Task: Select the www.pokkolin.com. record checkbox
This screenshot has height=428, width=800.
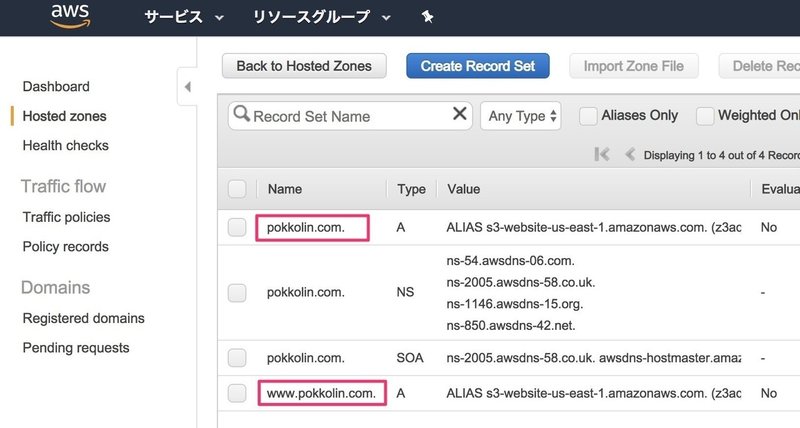Action: tap(237, 393)
